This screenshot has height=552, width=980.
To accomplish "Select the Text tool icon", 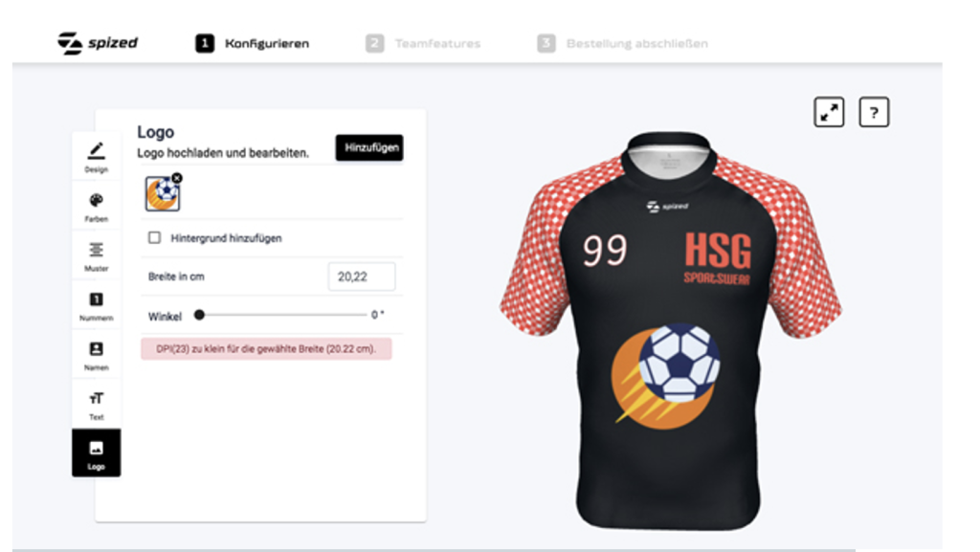I will point(97,405).
